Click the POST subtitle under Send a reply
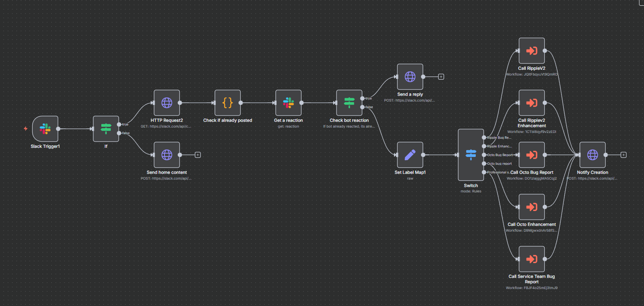The height and width of the screenshot is (306, 644). (410, 100)
